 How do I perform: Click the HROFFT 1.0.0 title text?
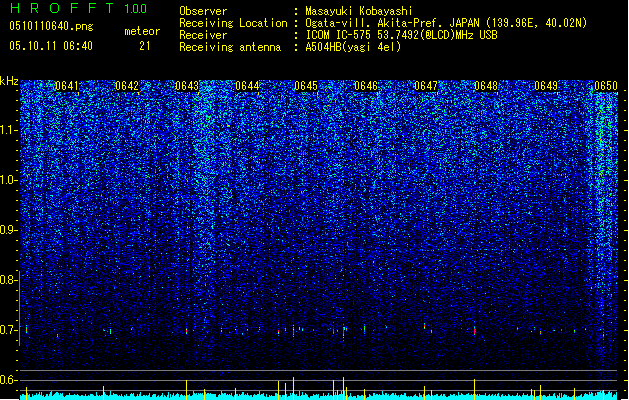tap(79, 8)
